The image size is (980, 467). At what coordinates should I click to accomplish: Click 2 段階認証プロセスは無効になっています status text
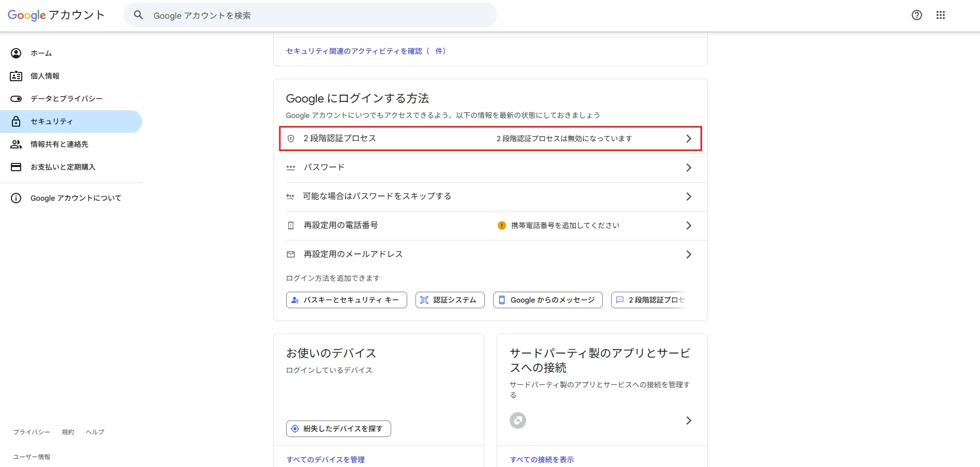pos(565,139)
